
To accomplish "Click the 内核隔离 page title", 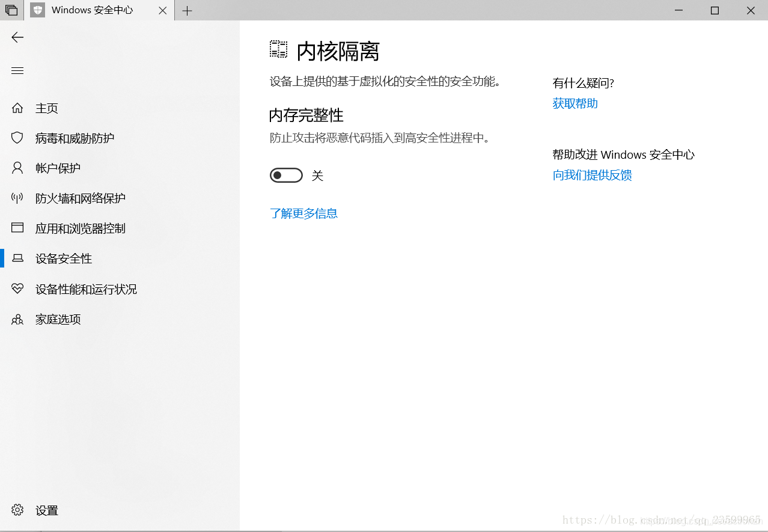I will click(x=338, y=52).
